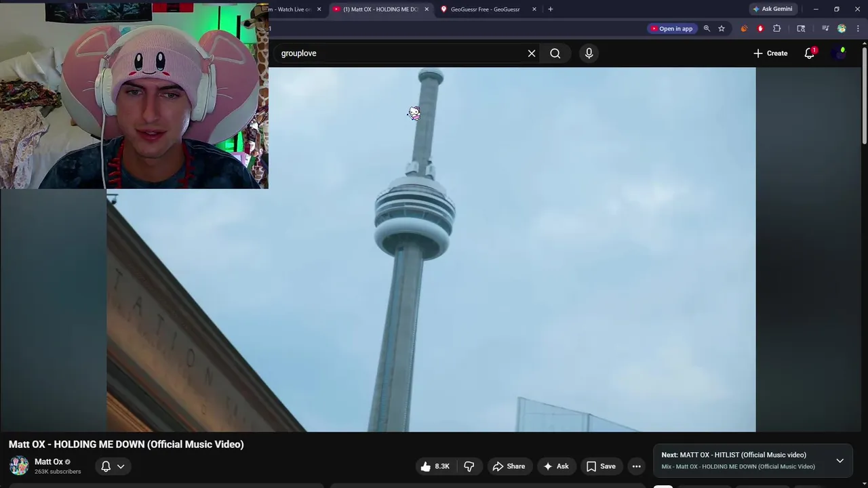Click the page vertical scrollbar
The image size is (868, 488).
point(865,95)
